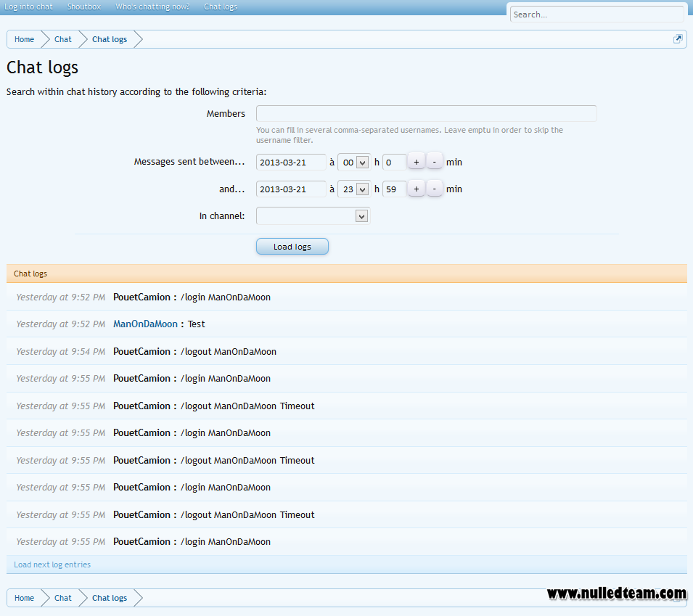Go to Chat in bottom breadcrumb
The image size is (693, 616).
[62, 598]
